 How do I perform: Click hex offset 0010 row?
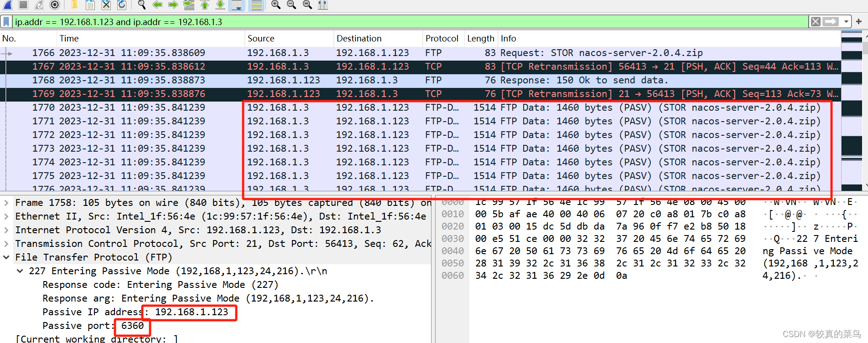click(452, 214)
